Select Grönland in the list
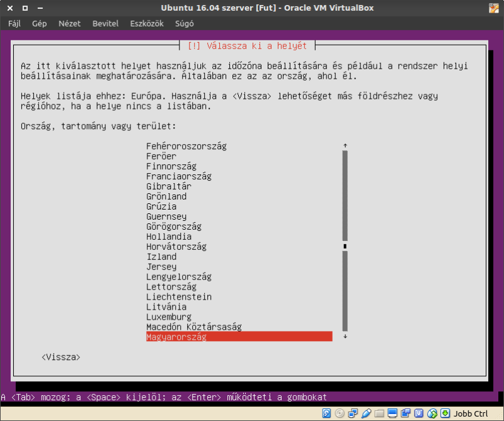 pos(166,196)
